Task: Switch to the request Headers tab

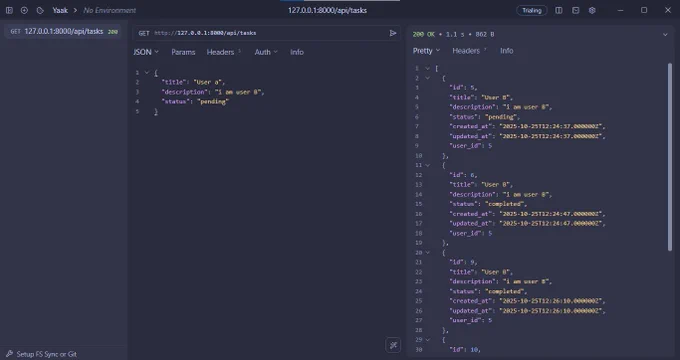Action: [223, 52]
